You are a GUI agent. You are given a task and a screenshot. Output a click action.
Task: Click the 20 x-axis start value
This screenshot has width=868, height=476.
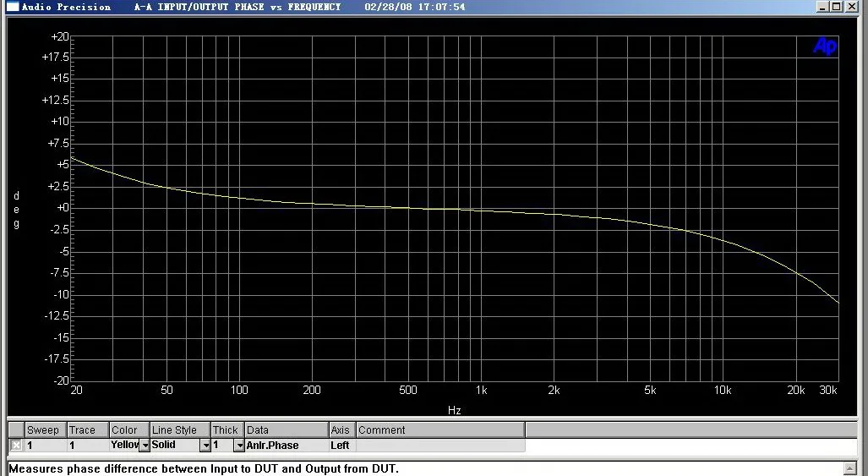[x=76, y=391]
